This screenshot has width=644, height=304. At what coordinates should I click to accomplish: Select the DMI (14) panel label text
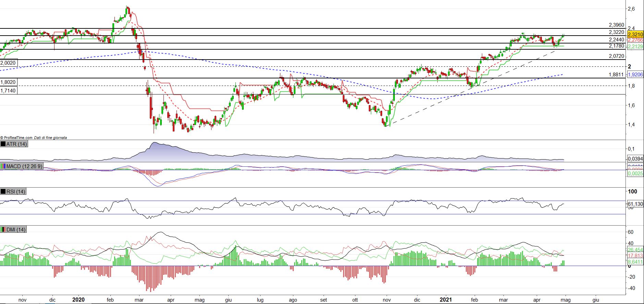pos(16,229)
